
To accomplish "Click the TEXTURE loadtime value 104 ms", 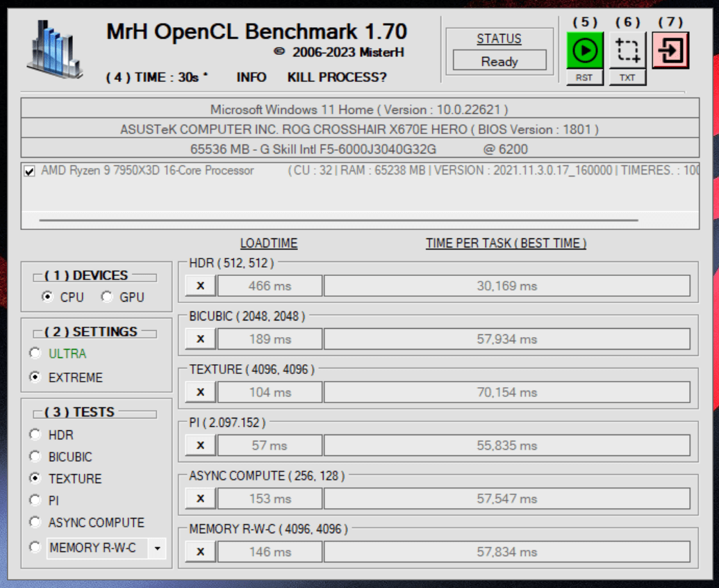I will (270, 392).
